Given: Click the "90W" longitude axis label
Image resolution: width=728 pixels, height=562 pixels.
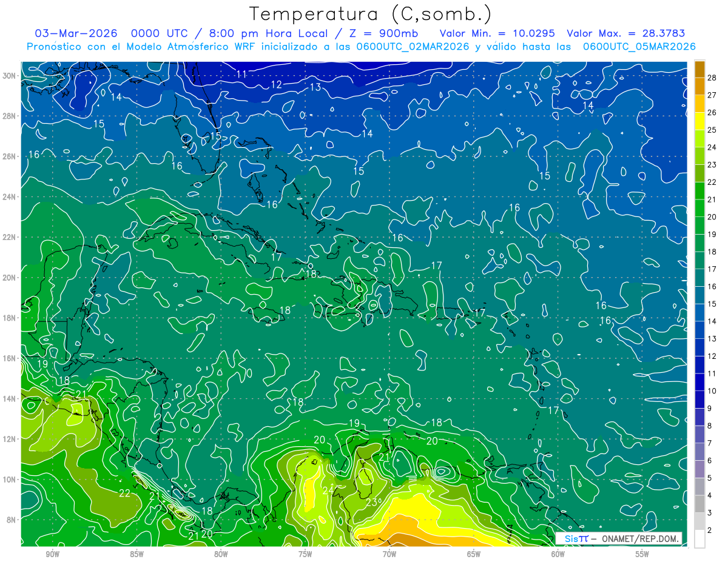Looking at the screenshot, I should [x=53, y=554].
